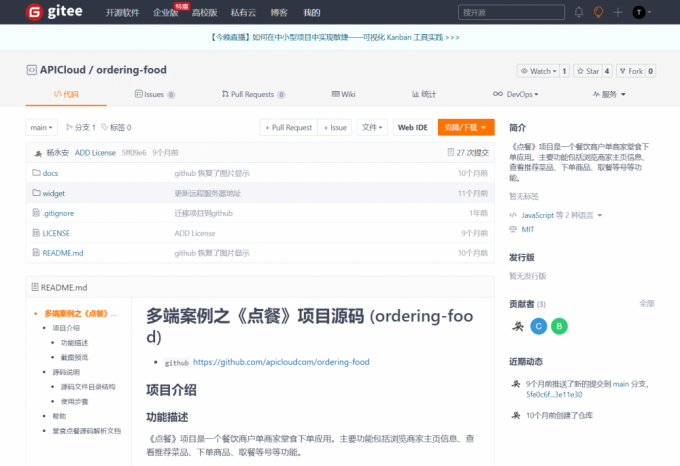This screenshot has height=466, width=680.
Task: Open the docs folder
Action: tap(50, 173)
